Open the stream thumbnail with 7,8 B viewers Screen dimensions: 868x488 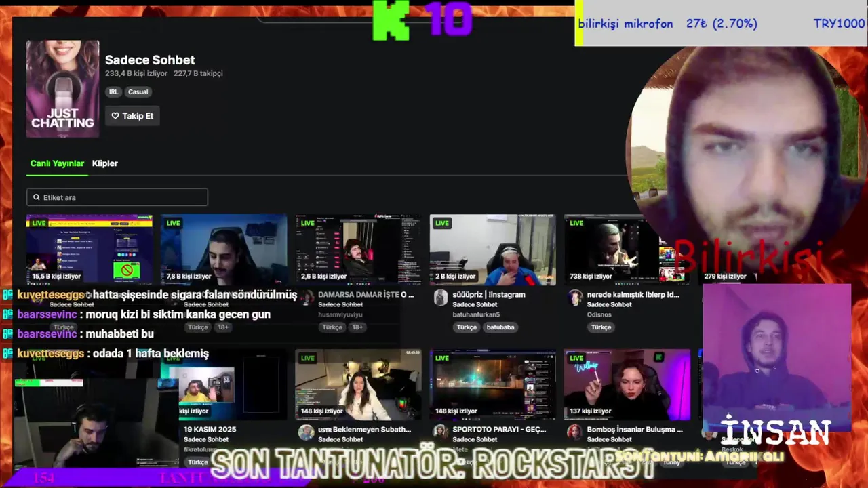click(224, 250)
